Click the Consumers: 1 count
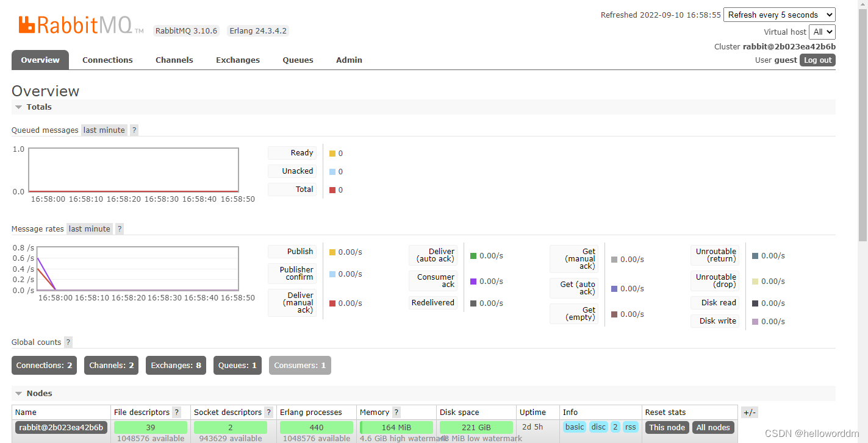This screenshot has width=868, height=443. click(299, 365)
